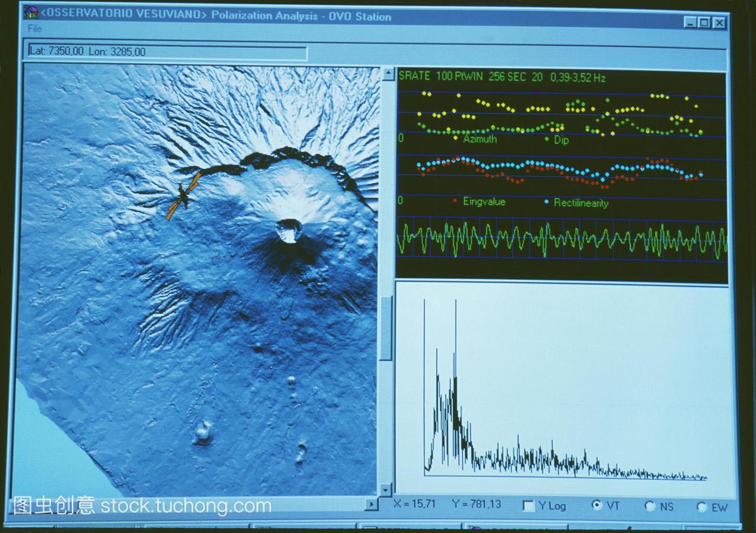
Task: Click the X = 15,71 readout
Action: tap(414, 503)
